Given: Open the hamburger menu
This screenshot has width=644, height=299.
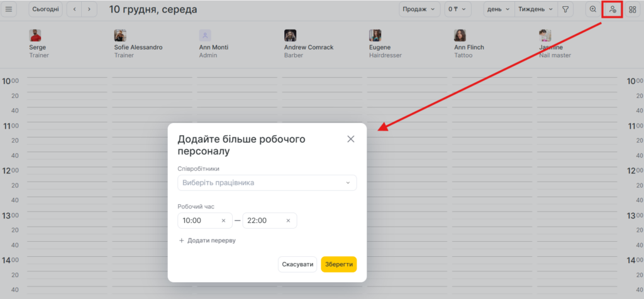Looking at the screenshot, I should point(9,9).
